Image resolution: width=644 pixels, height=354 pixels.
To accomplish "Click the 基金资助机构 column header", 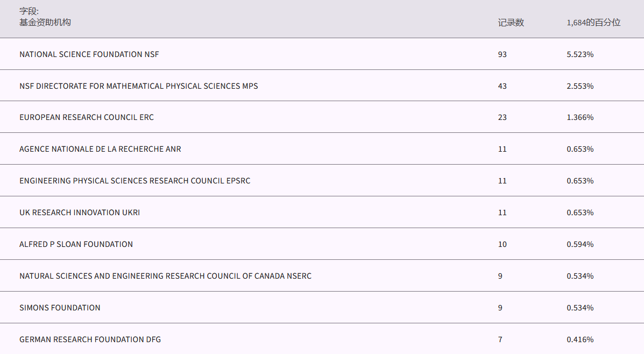I will [45, 23].
